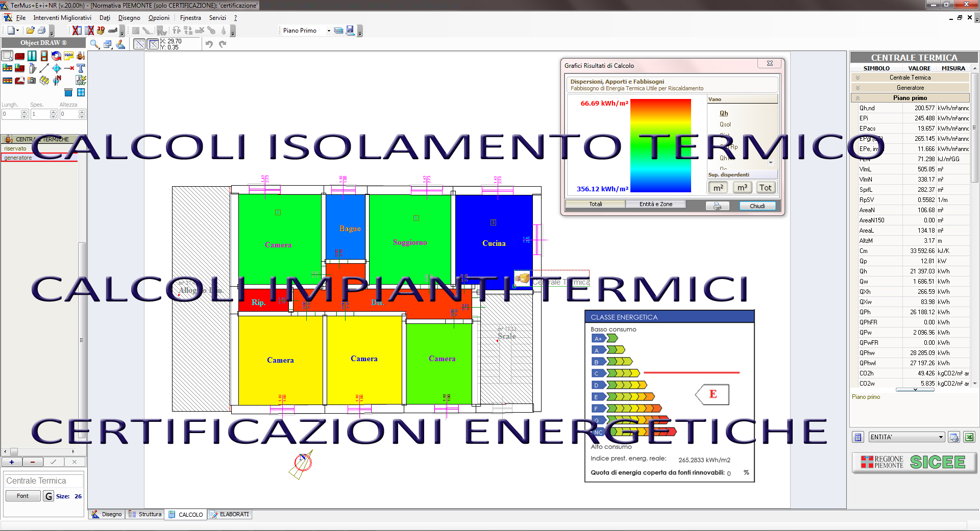Click the Chiudi button
Screen dimensions: 980x531
pos(757,206)
